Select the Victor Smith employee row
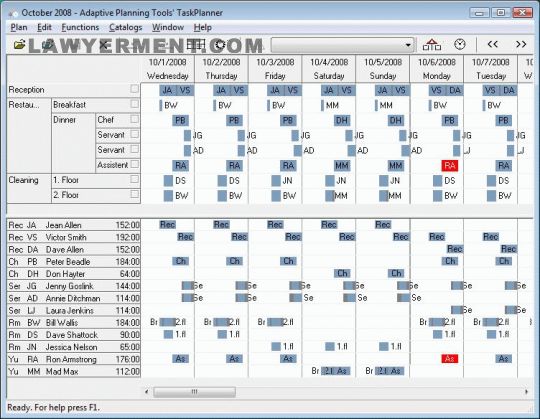Screen dimensions: 540x419 [74, 237]
